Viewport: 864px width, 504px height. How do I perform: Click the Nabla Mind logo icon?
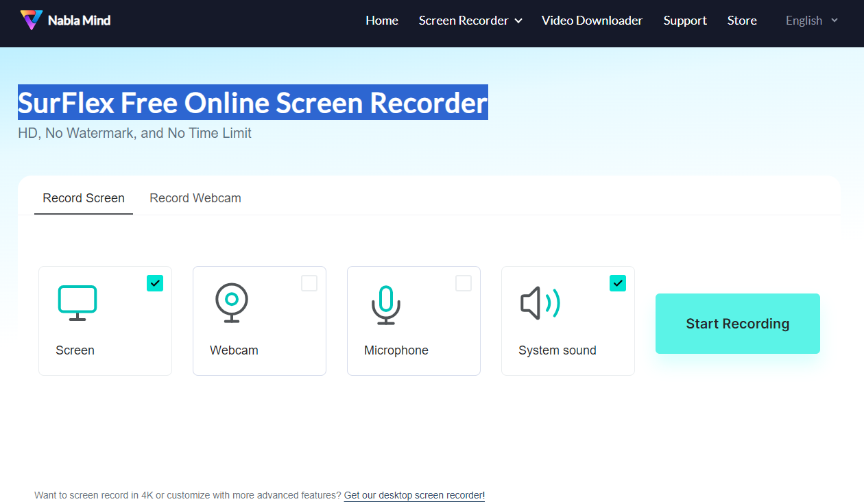point(31,21)
